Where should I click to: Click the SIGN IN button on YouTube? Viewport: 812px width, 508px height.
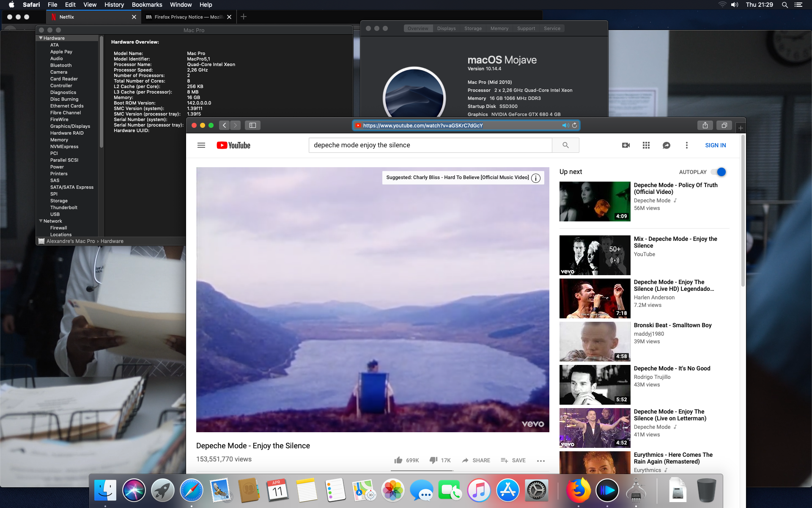[x=716, y=145]
